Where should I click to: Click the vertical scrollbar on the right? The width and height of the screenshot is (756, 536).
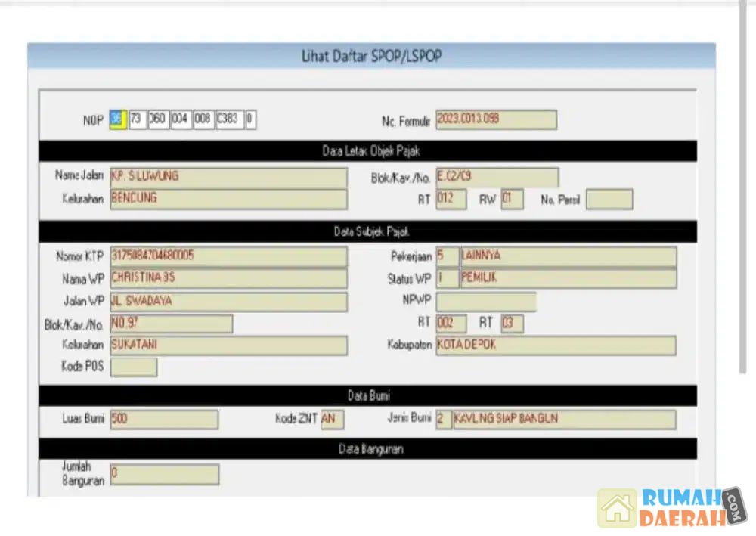743,189
